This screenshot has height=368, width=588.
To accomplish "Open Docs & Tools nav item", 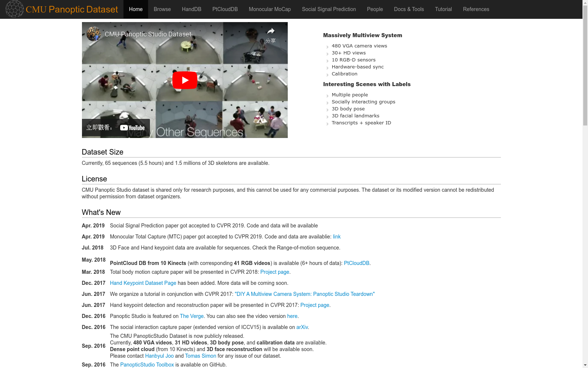I will click(409, 9).
